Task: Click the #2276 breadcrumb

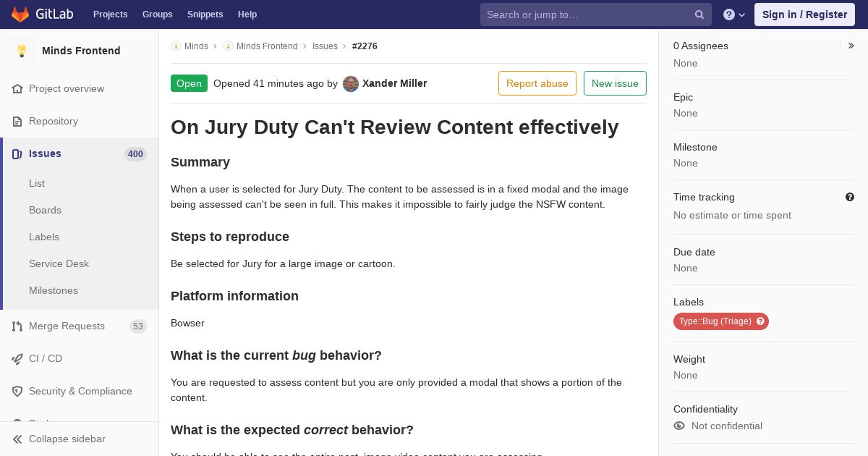Action: 365,46
